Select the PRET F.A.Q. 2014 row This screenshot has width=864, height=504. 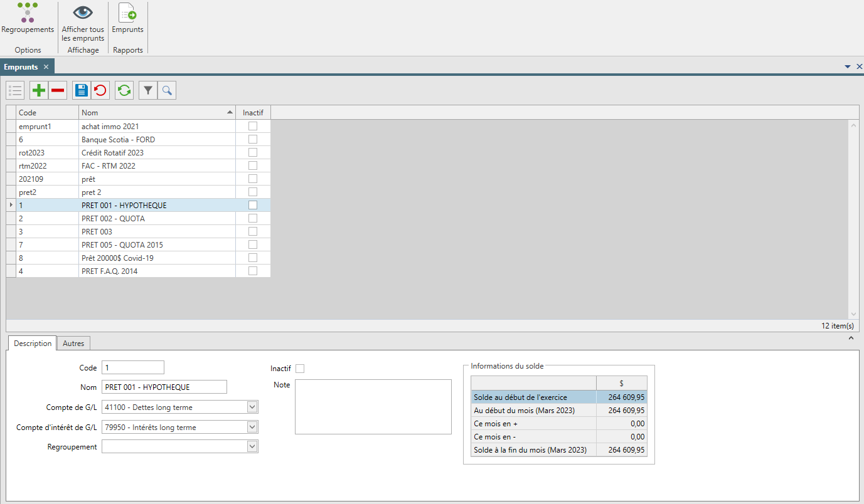click(x=139, y=271)
